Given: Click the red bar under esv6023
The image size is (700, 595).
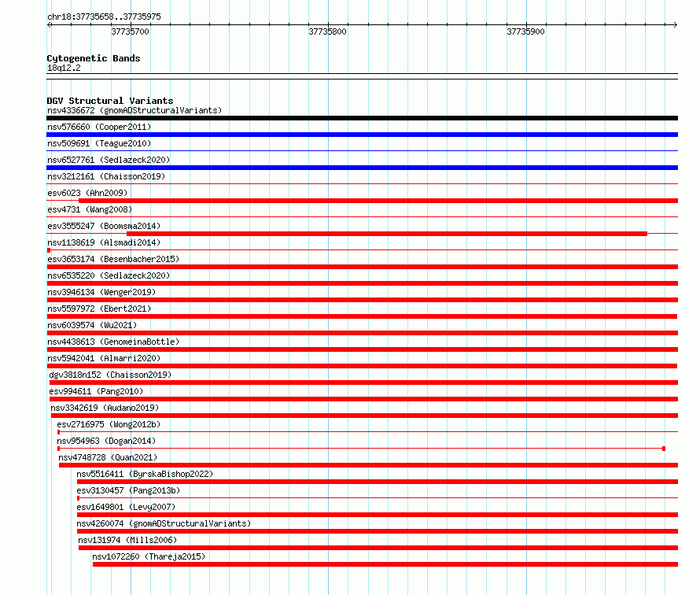Looking at the screenshot, I should (378, 201).
